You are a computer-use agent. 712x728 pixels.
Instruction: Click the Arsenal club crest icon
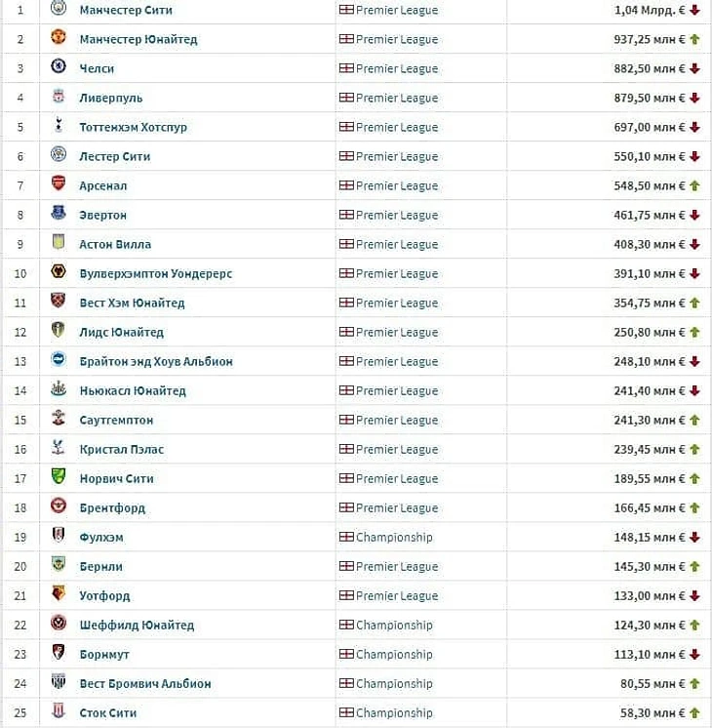[59, 183]
